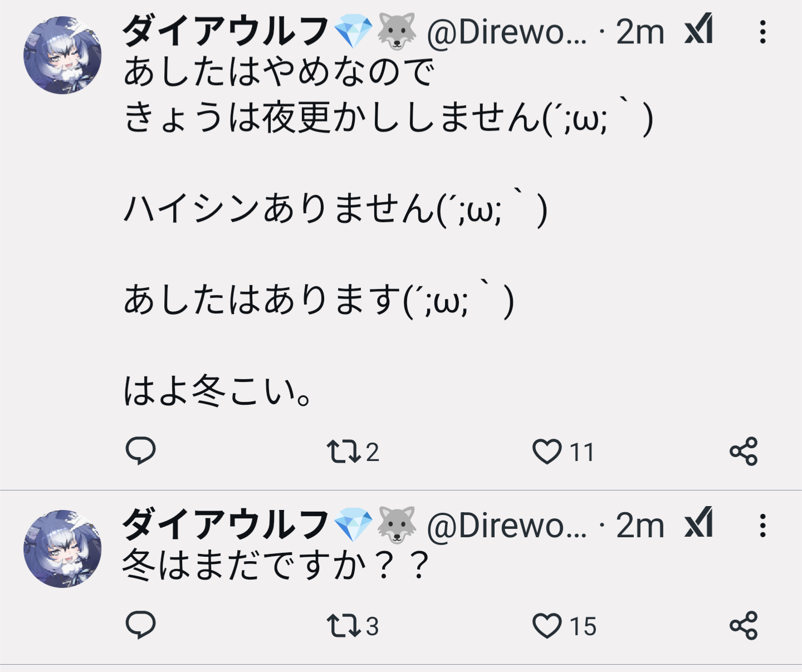This screenshot has width=802, height=672.
Task: Open profile avatar of the first tweet
Action: click(62, 55)
